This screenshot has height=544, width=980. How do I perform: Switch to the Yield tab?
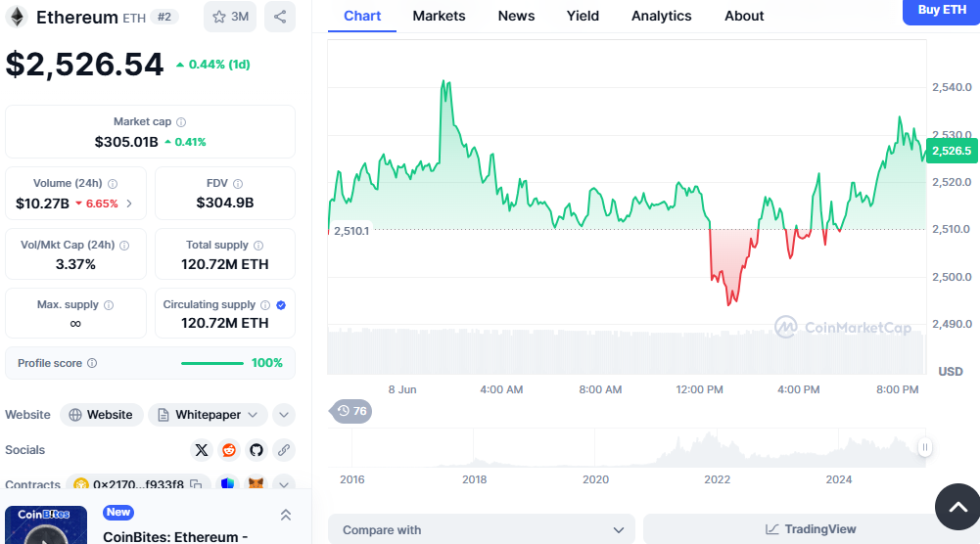583,16
